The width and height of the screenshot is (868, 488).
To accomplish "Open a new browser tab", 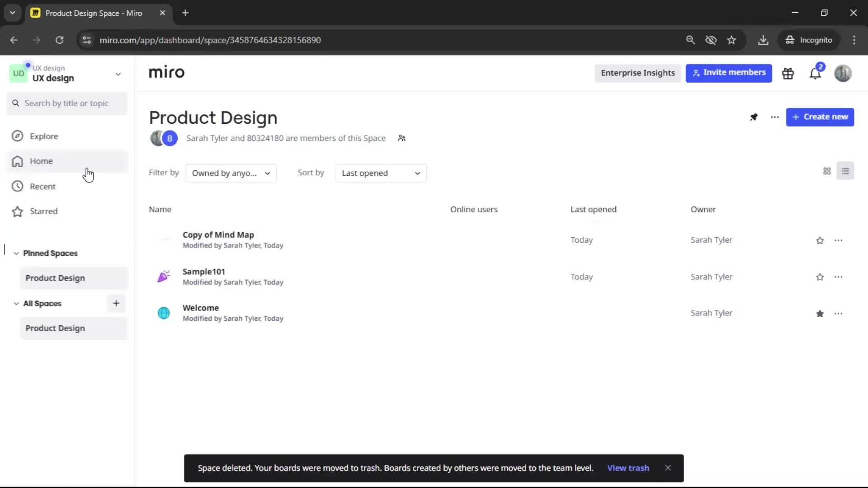I will 185,13.
